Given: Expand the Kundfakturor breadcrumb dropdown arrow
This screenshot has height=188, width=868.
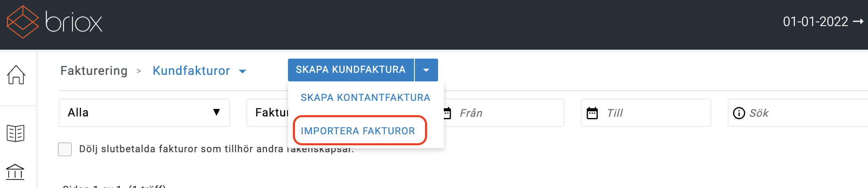Looking at the screenshot, I should [x=243, y=71].
